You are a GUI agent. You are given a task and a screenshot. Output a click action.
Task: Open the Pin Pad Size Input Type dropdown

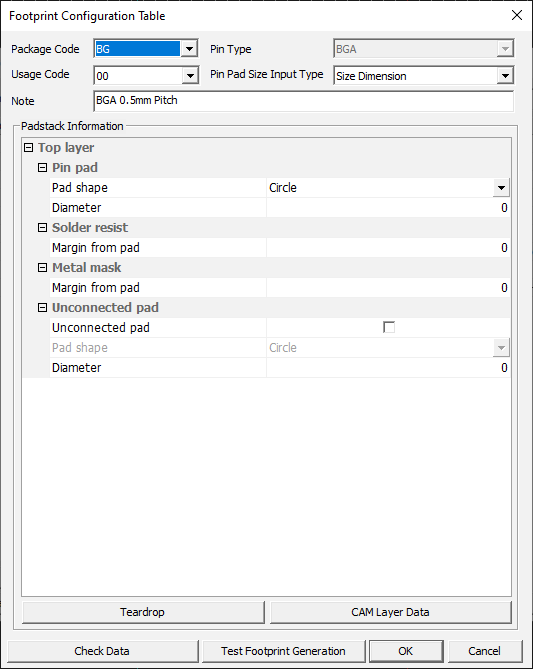(505, 76)
